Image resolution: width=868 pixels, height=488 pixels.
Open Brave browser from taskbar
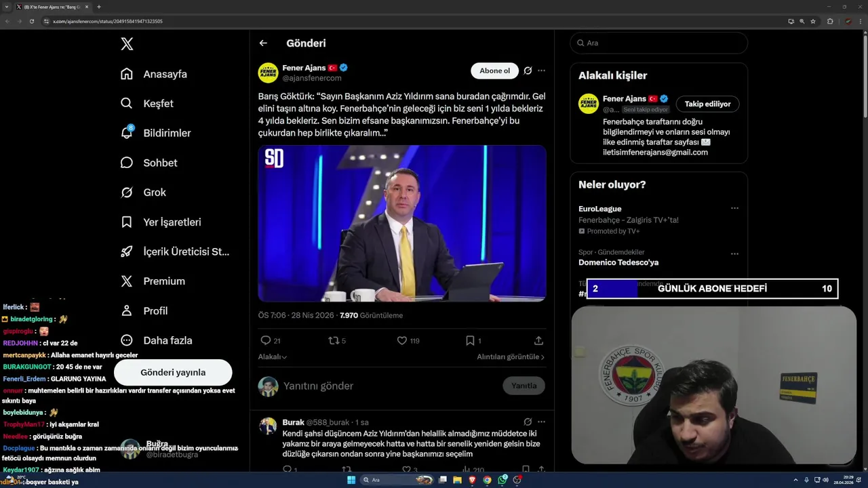(473, 480)
